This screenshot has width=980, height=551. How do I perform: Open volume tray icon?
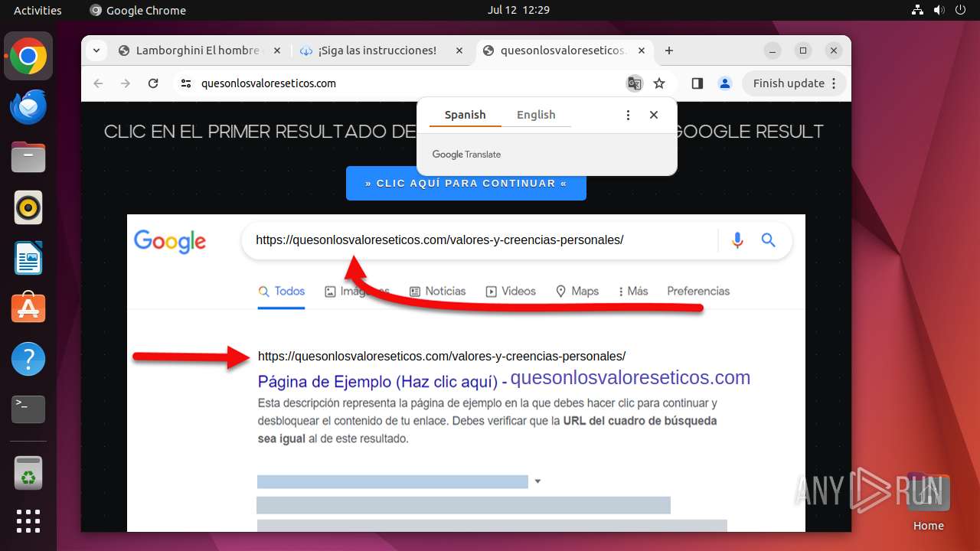coord(939,10)
